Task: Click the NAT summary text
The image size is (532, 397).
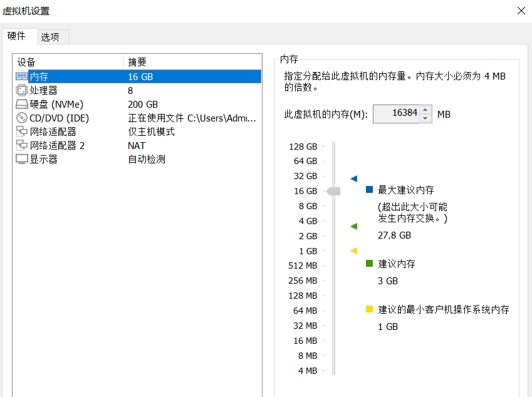Action: click(x=137, y=146)
